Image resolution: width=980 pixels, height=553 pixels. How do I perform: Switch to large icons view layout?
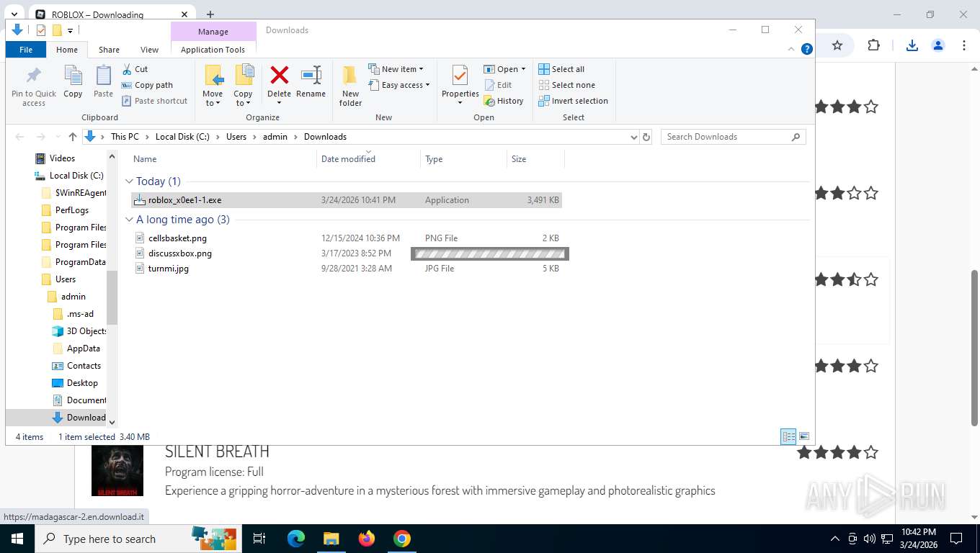point(804,436)
